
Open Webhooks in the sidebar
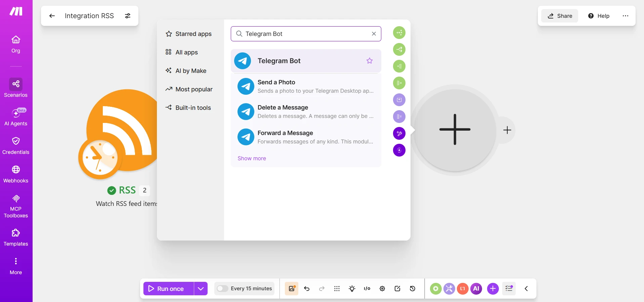coord(16,174)
